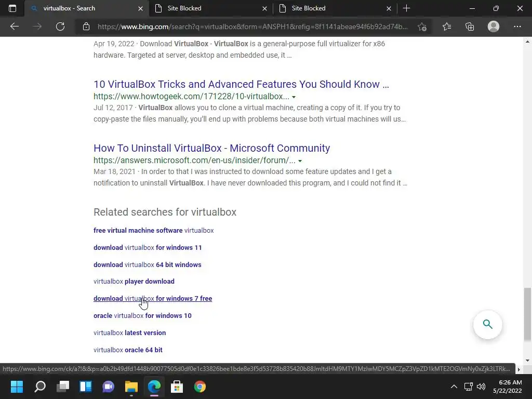Open File Explorer from taskbar
532x399 pixels.
click(x=131, y=387)
